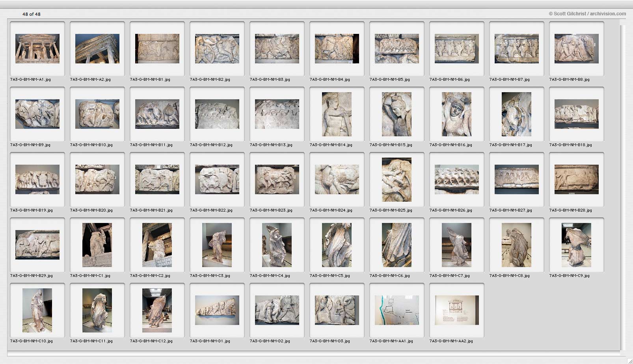Screen dimensions: 633x364
Task: Select thumbnail 7A3-G-BM-NM-D2.jpg
Action: click(277, 310)
